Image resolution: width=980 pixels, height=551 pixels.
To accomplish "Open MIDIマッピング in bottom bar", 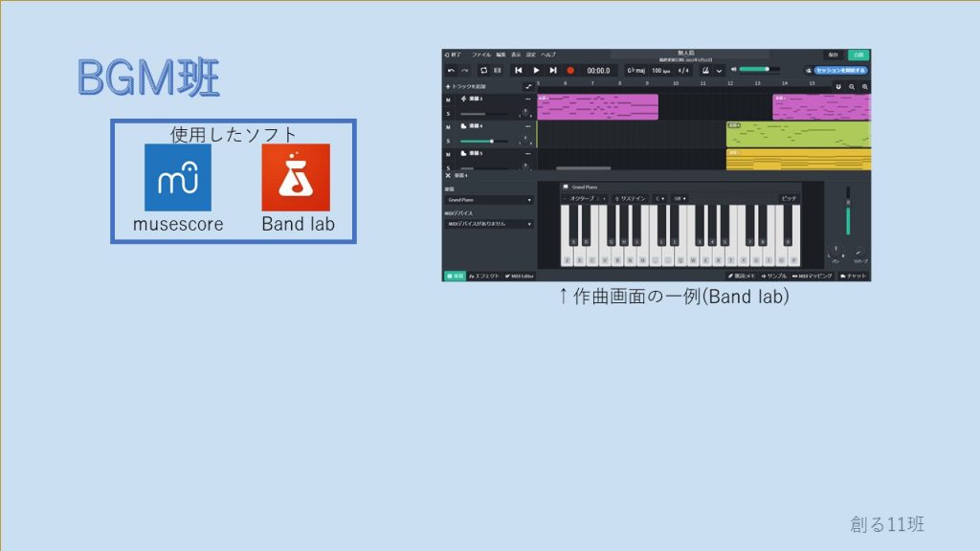I will click(812, 275).
